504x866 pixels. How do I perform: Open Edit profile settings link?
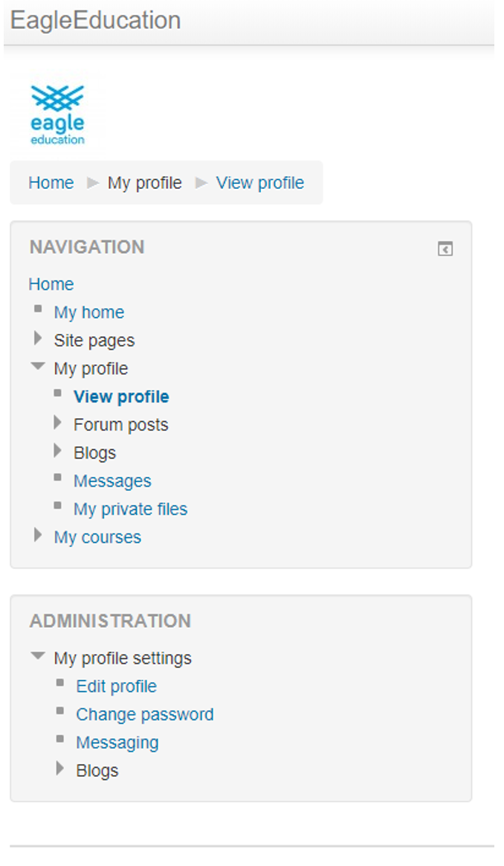tap(117, 686)
